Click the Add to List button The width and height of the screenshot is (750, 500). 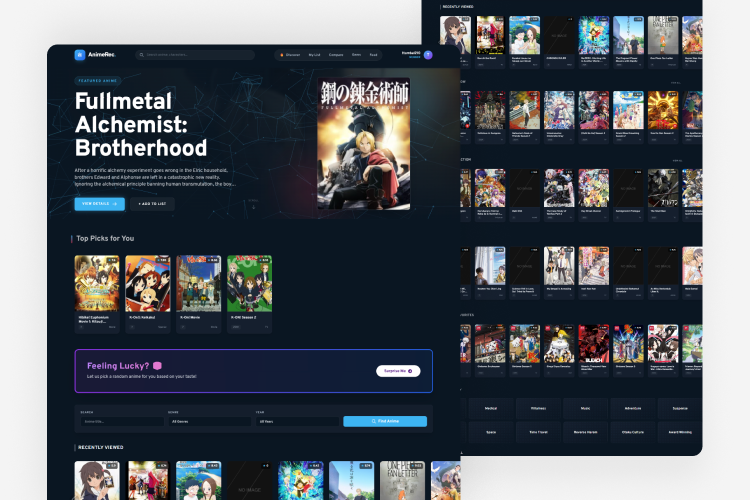[152, 204]
